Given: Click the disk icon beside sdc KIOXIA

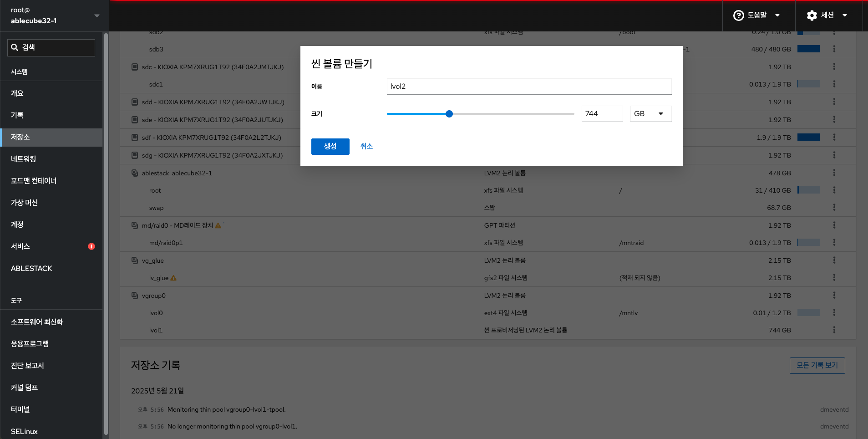Looking at the screenshot, I should (135, 67).
